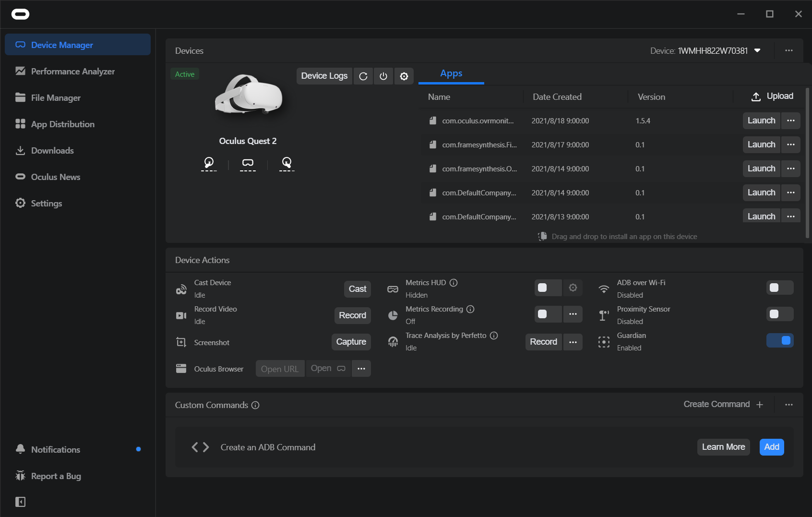Image resolution: width=812 pixels, height=517 pixels.
Task: Capture a screenshot with Capture button
Action: pos(351,342)
